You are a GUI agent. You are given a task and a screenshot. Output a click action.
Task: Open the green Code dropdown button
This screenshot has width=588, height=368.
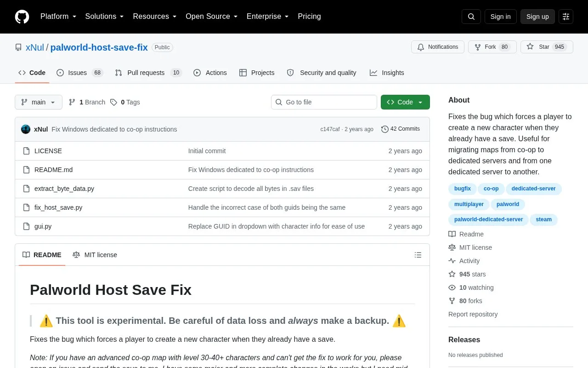click(x=405, y=102)
